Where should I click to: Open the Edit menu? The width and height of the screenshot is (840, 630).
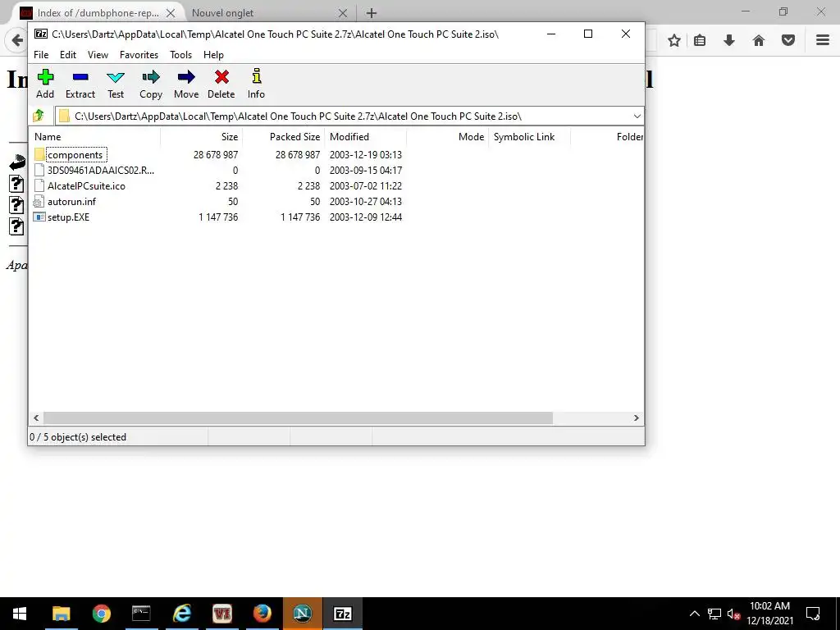coord(68,55)
